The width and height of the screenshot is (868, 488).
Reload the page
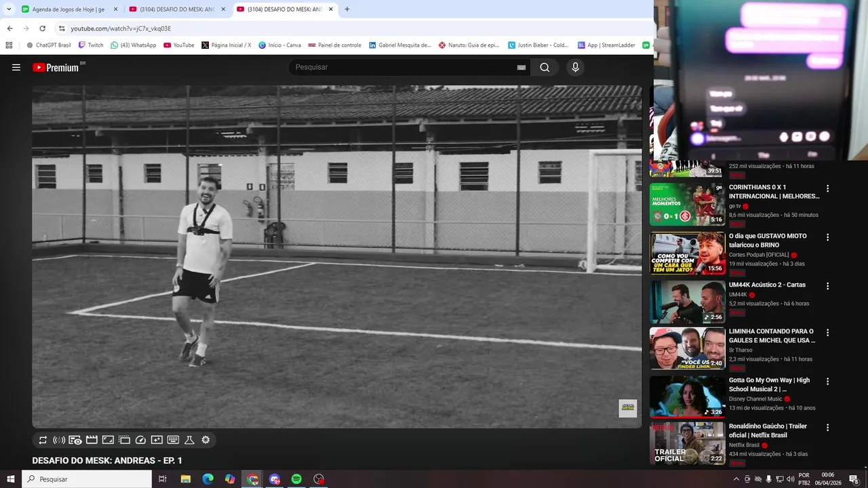pyautogui.click(x=42, y=28)
